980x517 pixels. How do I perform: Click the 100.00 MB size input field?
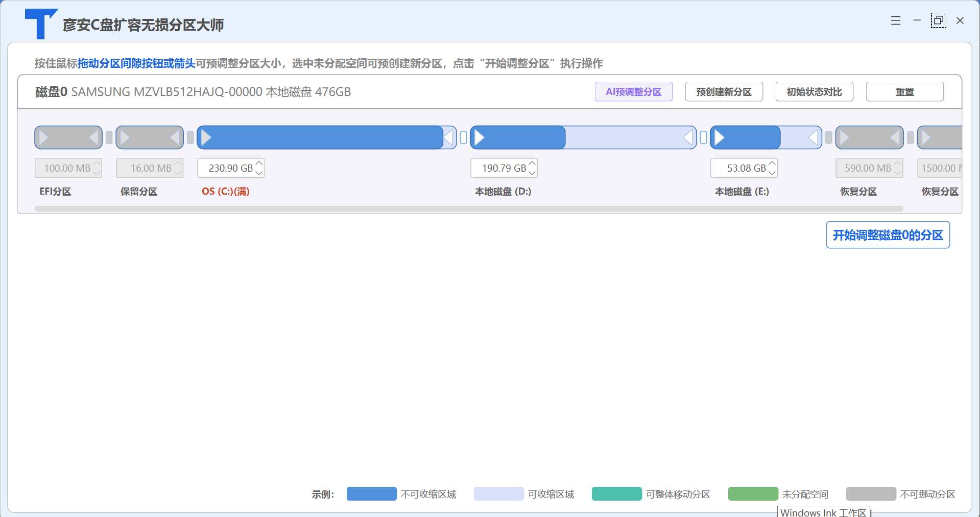(68, 168)
